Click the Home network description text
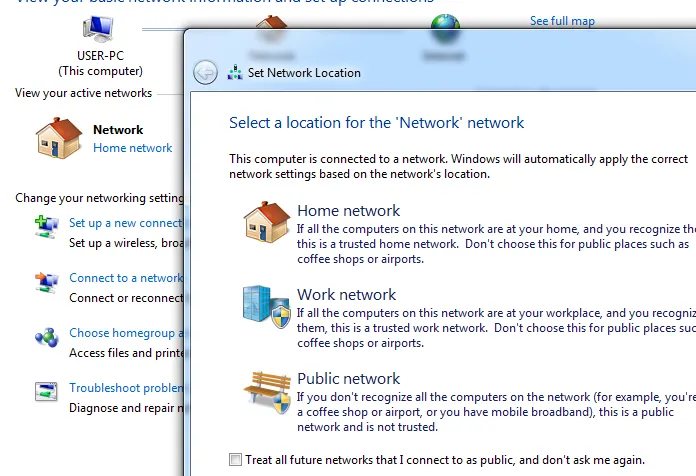 tap(496, 244)
